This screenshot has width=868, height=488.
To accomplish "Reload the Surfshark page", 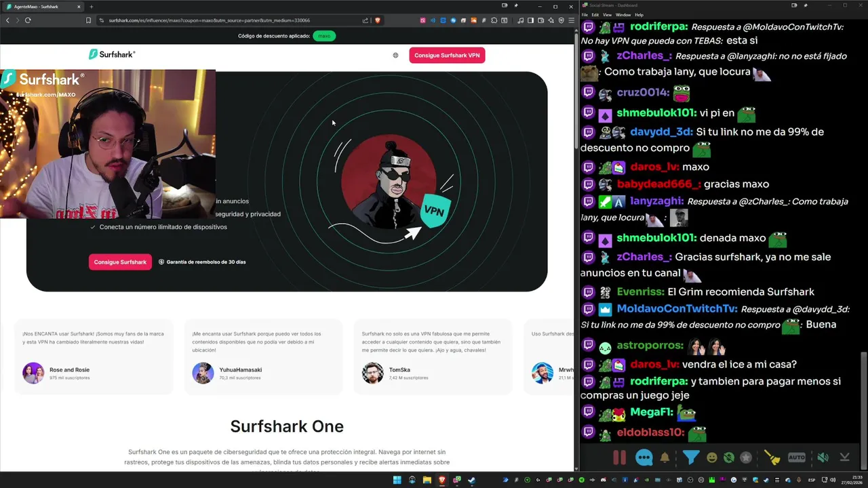I will click(28, 20).
